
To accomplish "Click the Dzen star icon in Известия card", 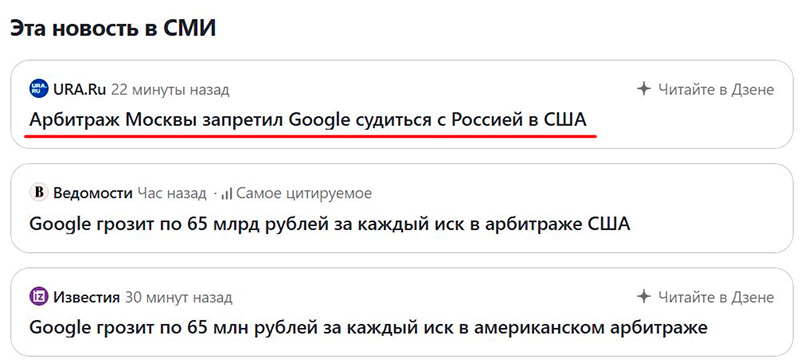I will point(644,297).
